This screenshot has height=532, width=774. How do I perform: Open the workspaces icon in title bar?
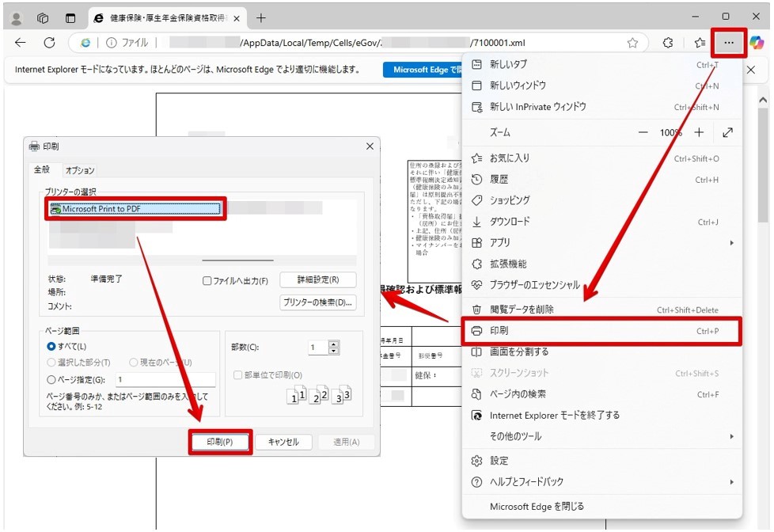pos(43,18)
